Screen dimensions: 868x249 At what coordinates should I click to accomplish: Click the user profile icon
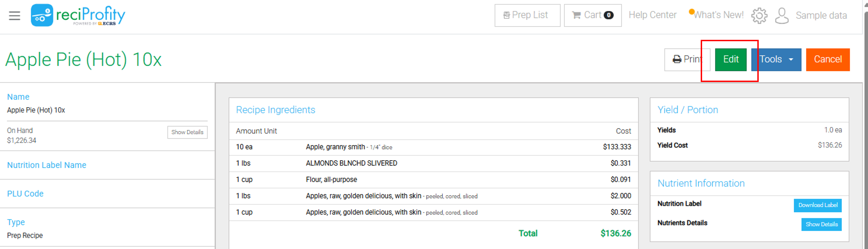pyautogui.click(x=782, y=16)
